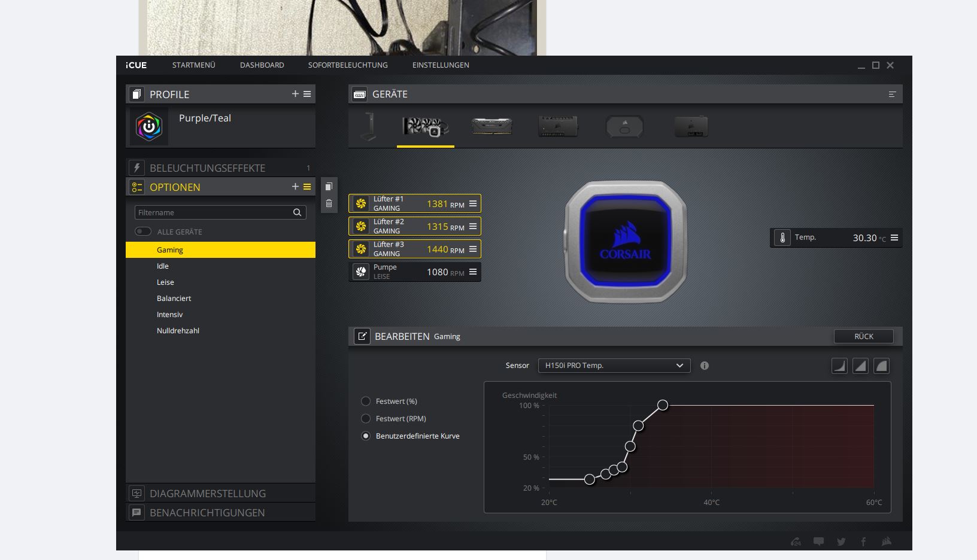This screenshot has height=560, width=977.
Task: Open the Einstellungen tab
Action: point(441,65)
